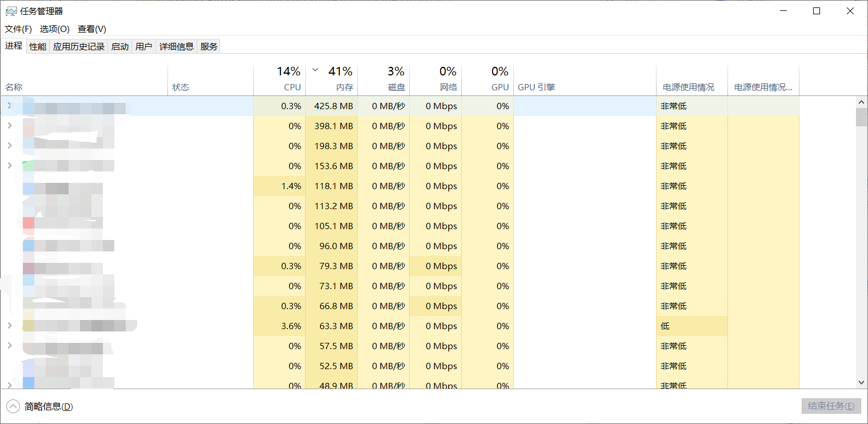Image resolution: width=868 pixels, height=424 pixels.
Task: Click the vertical scrollbar thumb
Action: [861, 117]
